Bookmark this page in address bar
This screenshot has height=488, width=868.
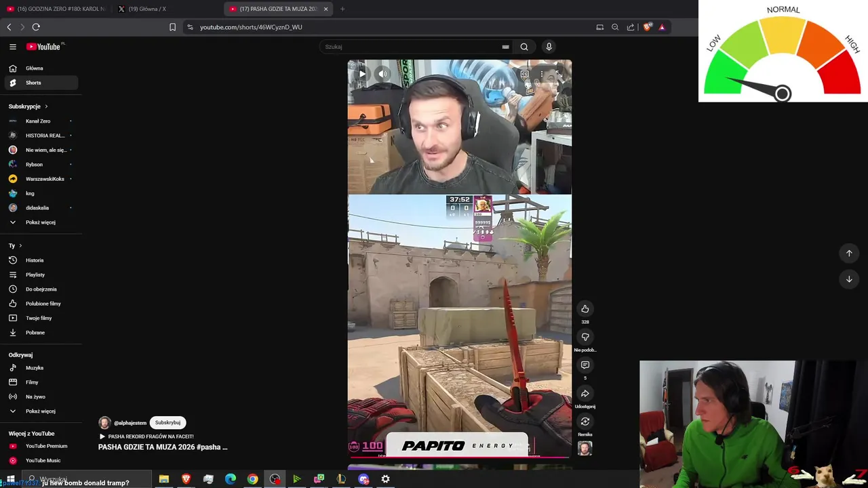pos(172,27)
